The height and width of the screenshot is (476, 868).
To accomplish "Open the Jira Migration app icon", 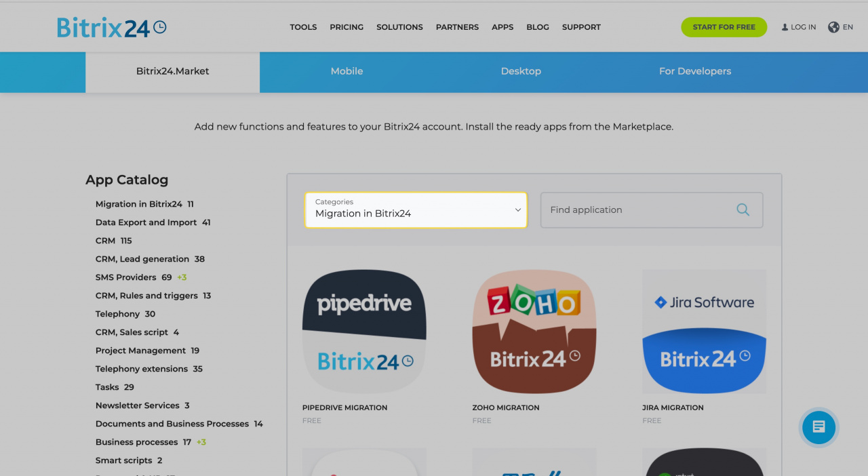I will (x=704, y=331).
